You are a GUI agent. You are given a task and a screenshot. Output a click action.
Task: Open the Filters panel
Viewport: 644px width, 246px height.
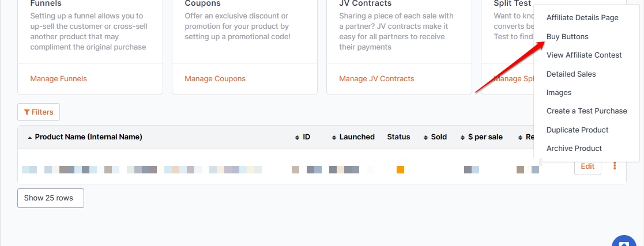coord(39,112)
